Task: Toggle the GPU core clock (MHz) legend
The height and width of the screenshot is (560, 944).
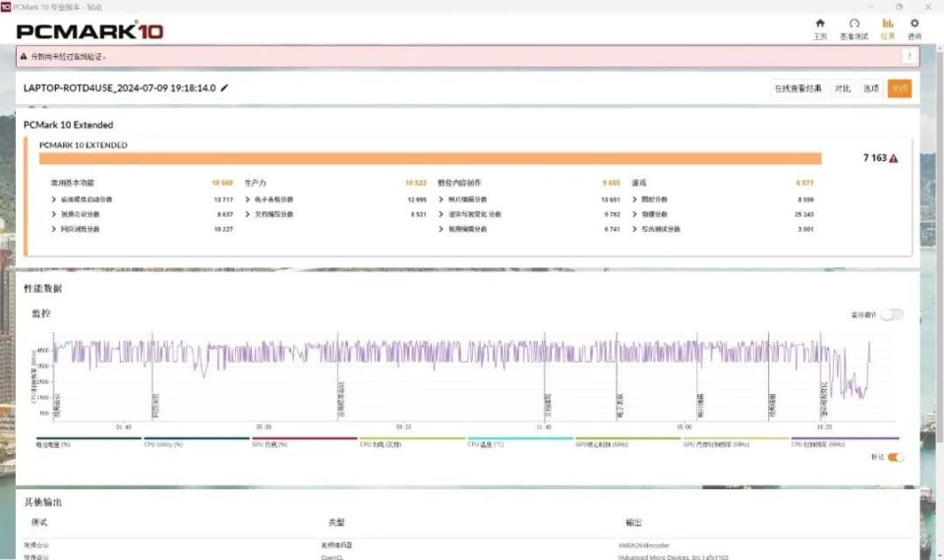Action: click(x=628, y=442)
